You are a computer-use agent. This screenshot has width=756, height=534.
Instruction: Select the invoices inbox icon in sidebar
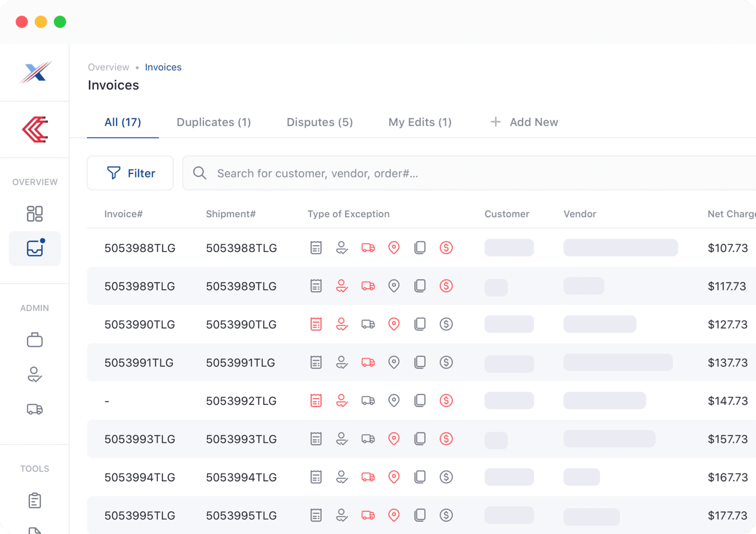[35, 248]
